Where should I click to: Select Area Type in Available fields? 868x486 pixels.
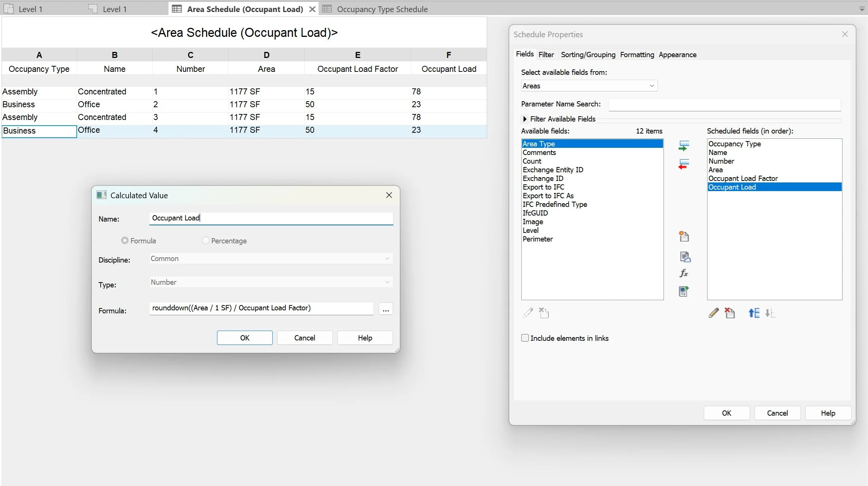(592, 144)
